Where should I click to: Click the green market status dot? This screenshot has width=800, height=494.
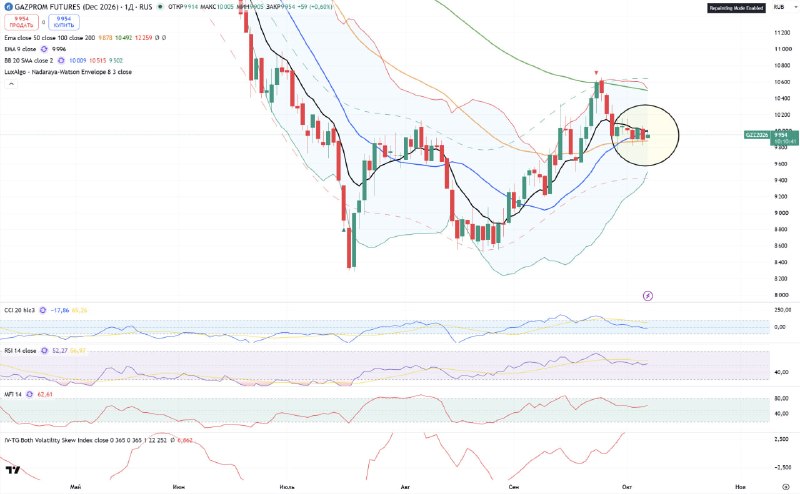(160, 7)
